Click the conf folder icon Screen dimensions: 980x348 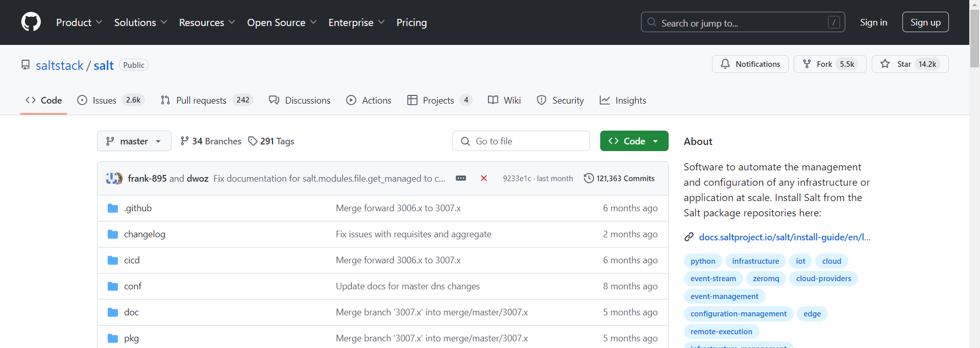pos(113,286)
